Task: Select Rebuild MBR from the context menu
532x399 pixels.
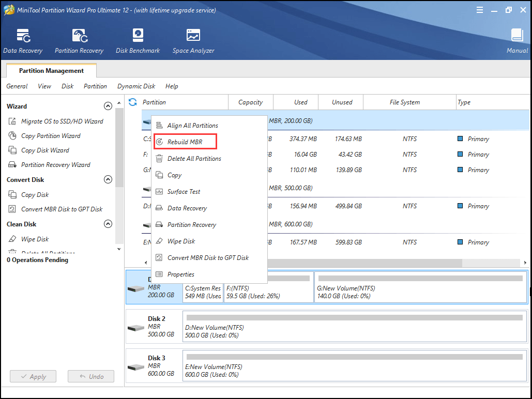Action: point(185,141)
